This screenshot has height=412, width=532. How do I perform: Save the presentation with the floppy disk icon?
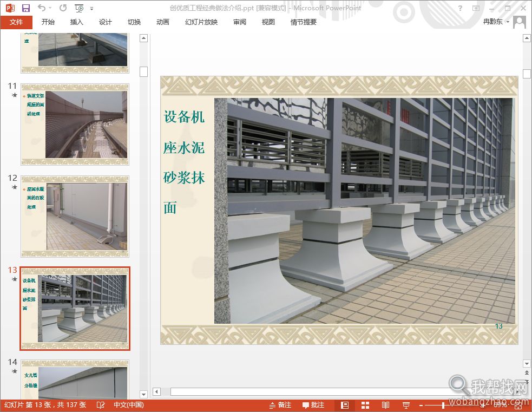point(26,8)
